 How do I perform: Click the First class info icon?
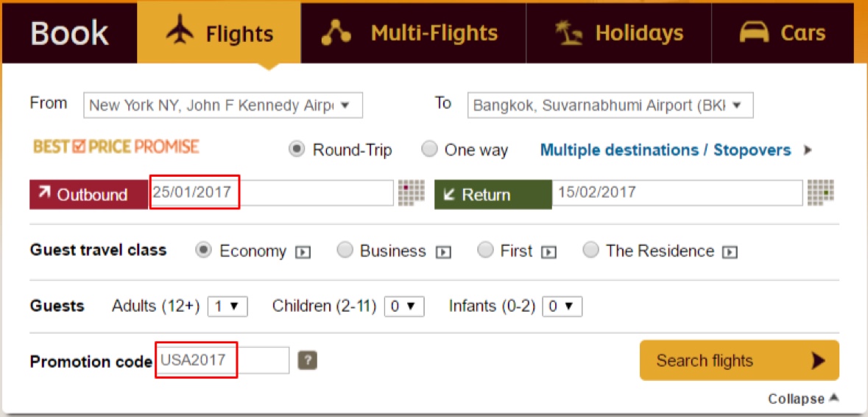[548, 252]
